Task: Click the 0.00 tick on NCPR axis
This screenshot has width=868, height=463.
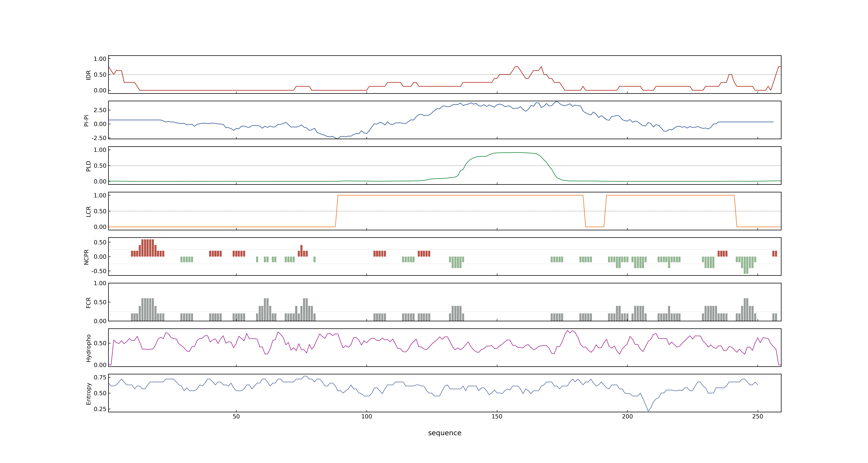Action: pyautogui.click(x=100, y=257)
